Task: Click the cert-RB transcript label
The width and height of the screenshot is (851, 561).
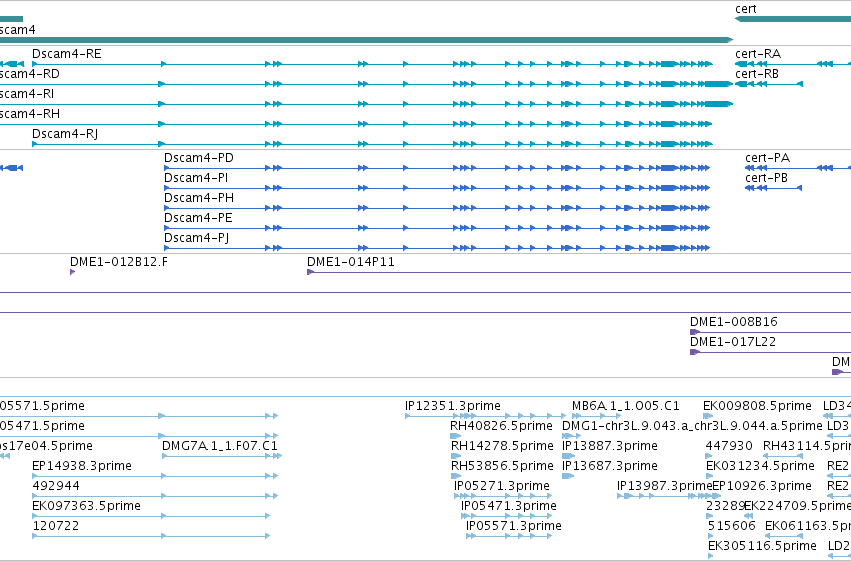Action: point(757,74)
